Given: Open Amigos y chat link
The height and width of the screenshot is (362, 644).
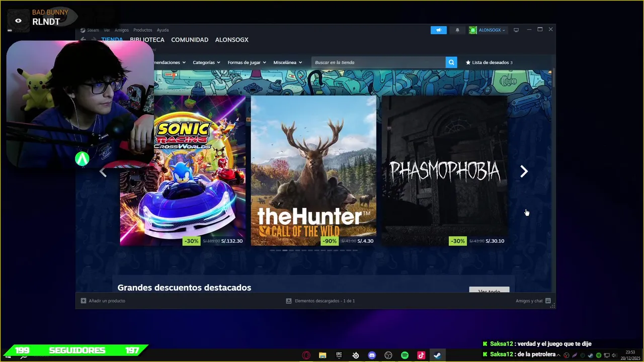Looking at the screenshot, I should 529,301.
